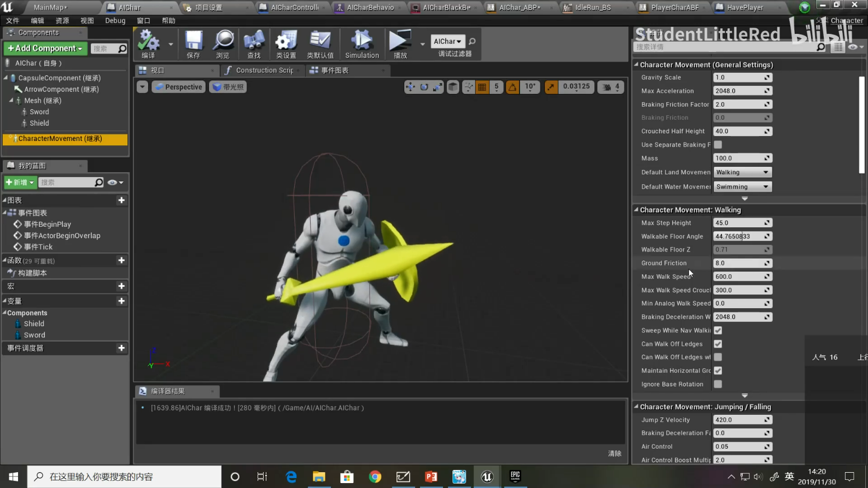Open grid snap size value 5

click(496, 87)
